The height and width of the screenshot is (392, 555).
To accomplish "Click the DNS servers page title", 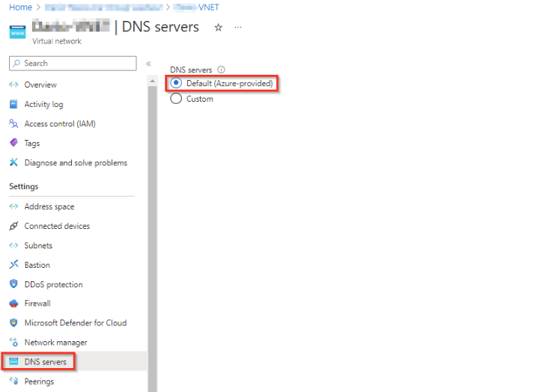I will pos(160,27).
